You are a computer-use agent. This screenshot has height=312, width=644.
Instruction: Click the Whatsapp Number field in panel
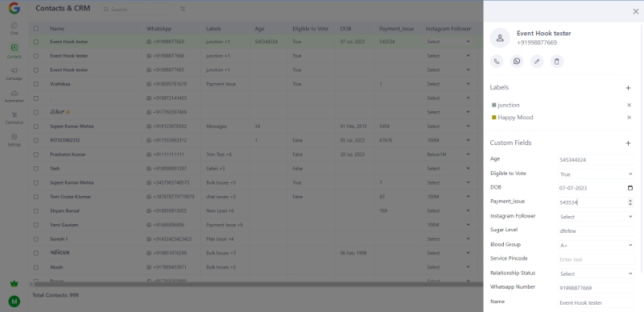pos(596,288)
